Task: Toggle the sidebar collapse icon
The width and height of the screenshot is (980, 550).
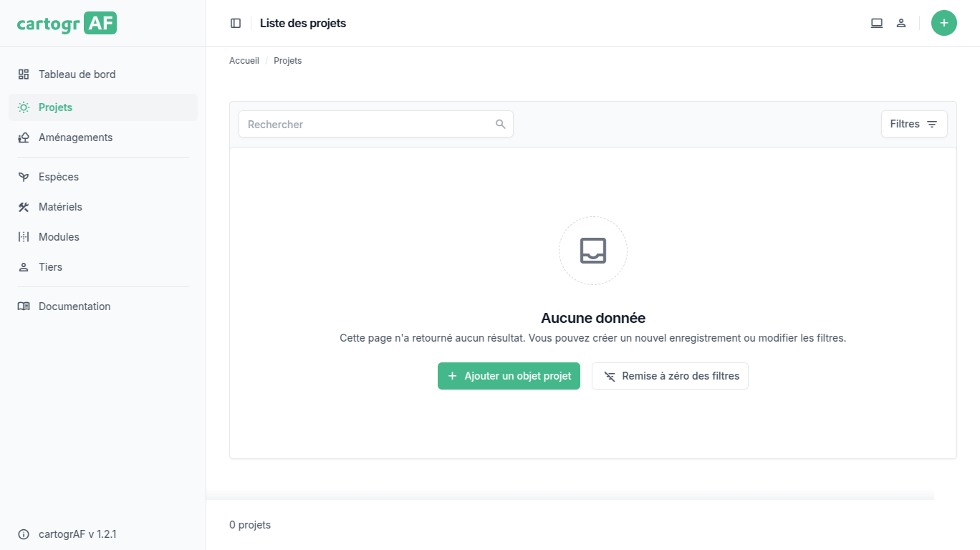Action: [x=236, y=23]
